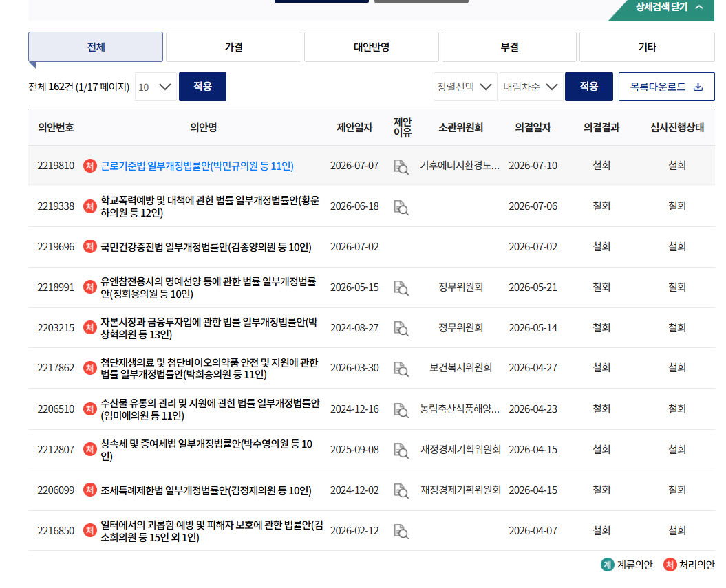This screenshot has width=726, height=588.
Task: Collapse the 상세검색 닫기 panel
Action: point(670,8)
